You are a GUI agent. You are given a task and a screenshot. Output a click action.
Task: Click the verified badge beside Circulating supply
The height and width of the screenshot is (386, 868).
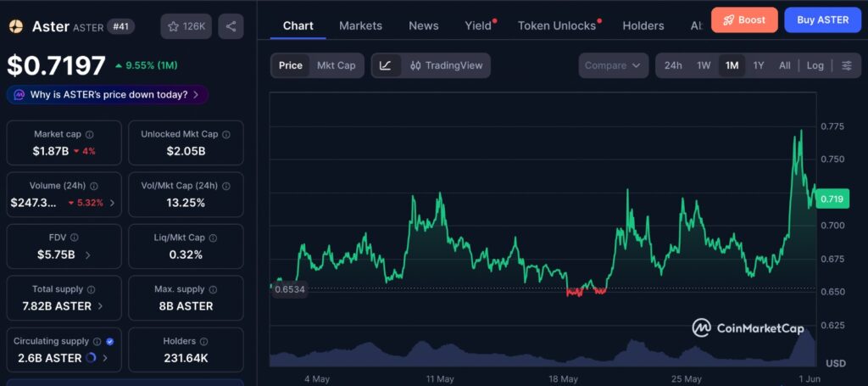tap(109, 342)
